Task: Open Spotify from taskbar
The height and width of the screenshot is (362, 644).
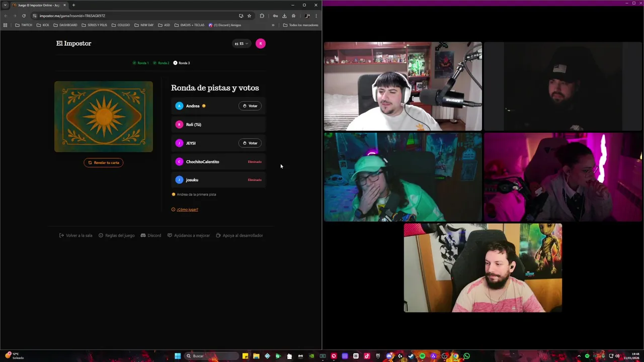Action: [x=422, y=356]
